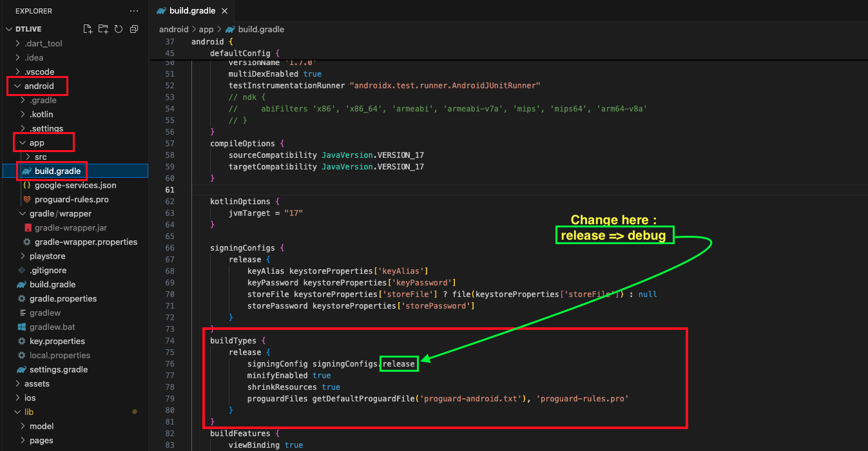Click the New Folder icon

[103, 29]
